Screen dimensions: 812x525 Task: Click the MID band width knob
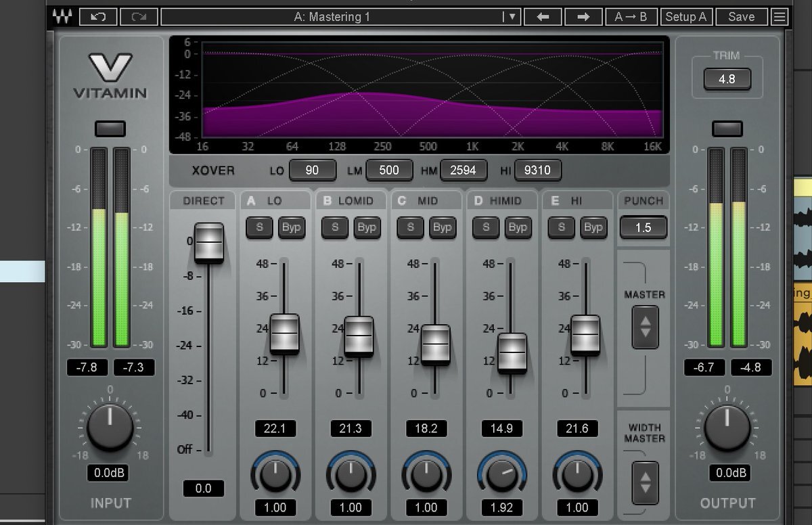426,474
